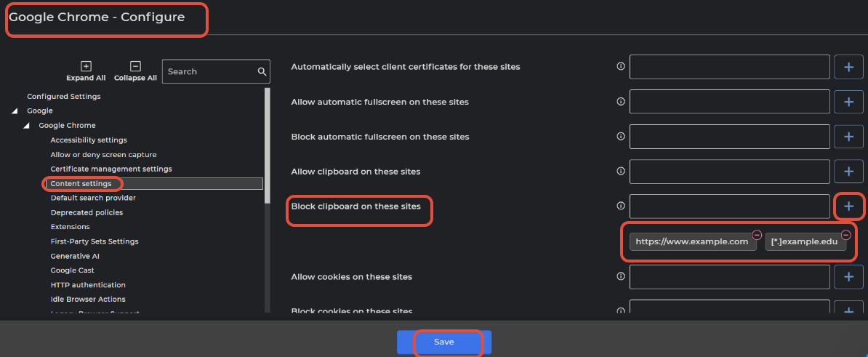Open Default search provider settings
The height and width of the screenshot is (357, 868).
(x=93, y=198)
